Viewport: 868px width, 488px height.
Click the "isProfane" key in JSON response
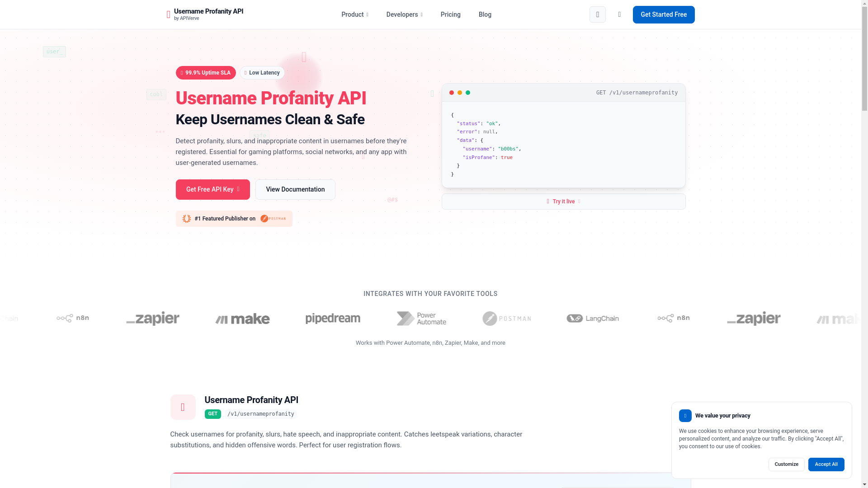[x=478, y=157]
